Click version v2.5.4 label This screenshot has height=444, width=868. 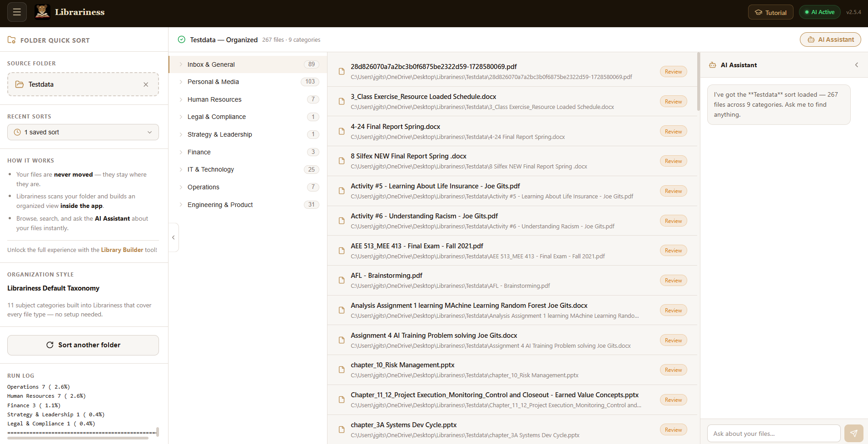pyautogui.click(x=853, y=12)
